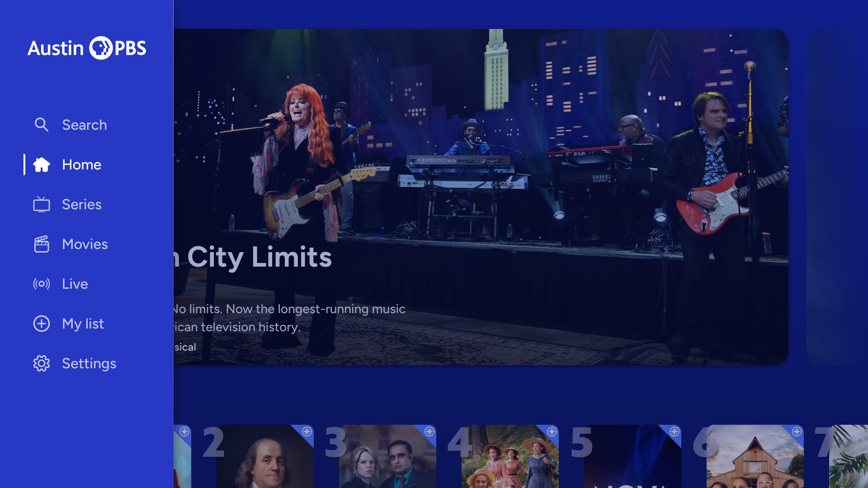Viewport: 868px width, 488px height.
Task: Open ranked number 2 Benjamin Franklin thumbnail
Action: 265,456
